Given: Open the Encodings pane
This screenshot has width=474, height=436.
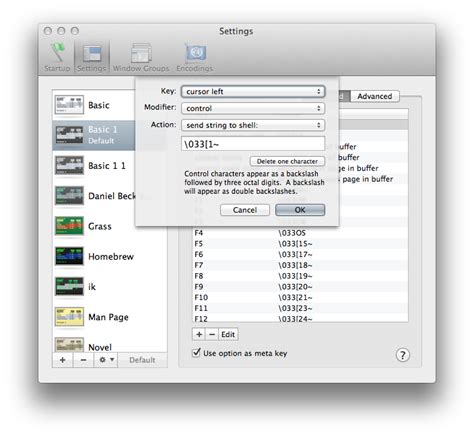Looking at the screenshot, I should (x=195, y=57).
